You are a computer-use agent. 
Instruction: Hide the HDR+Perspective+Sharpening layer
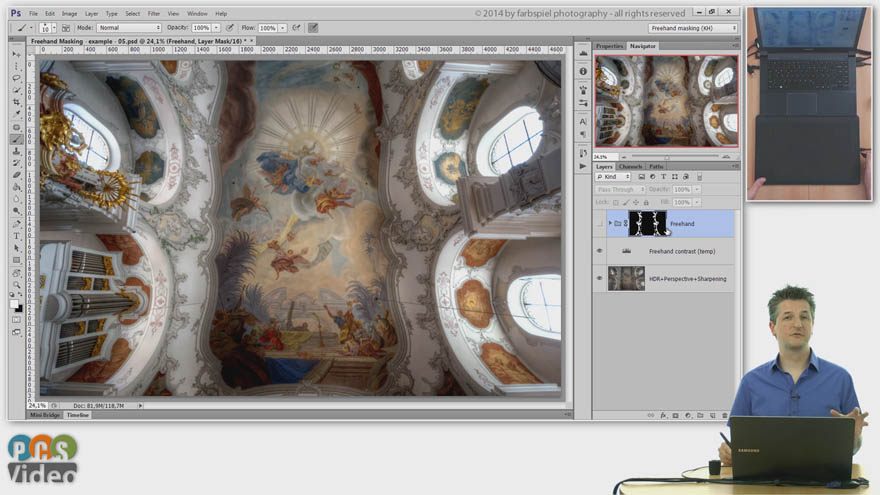(599, 278)
